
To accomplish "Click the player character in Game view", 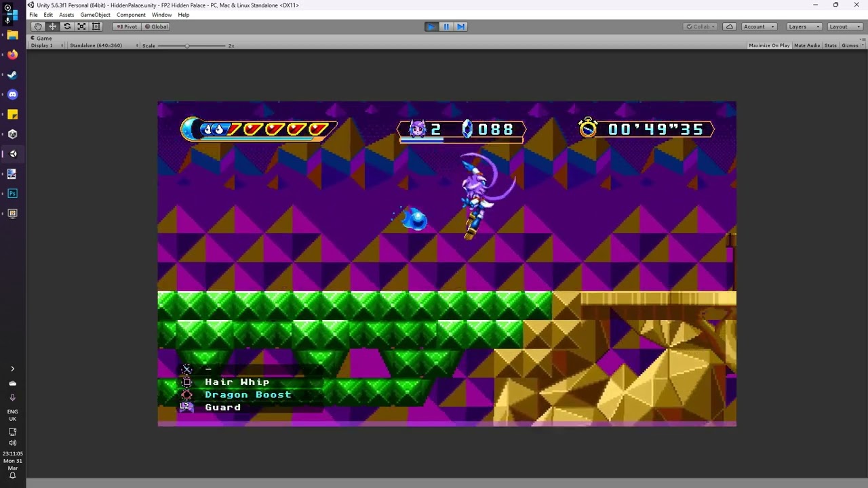I will tap(481, 195).
